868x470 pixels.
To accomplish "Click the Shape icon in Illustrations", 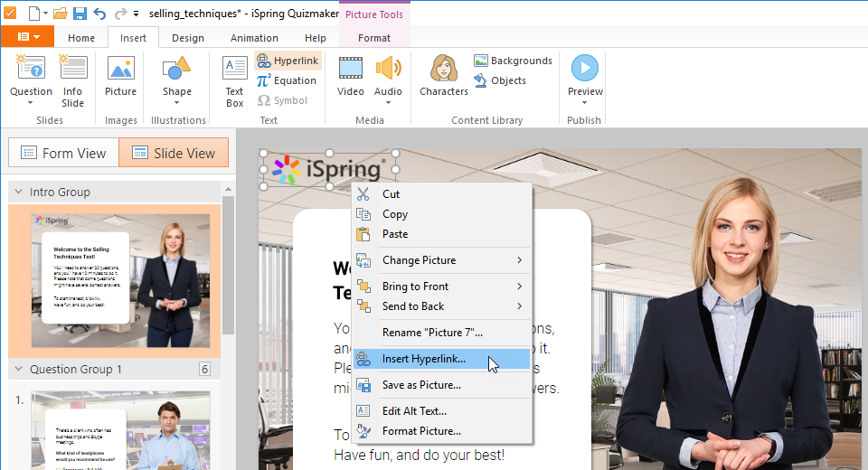I will point(176,69).
